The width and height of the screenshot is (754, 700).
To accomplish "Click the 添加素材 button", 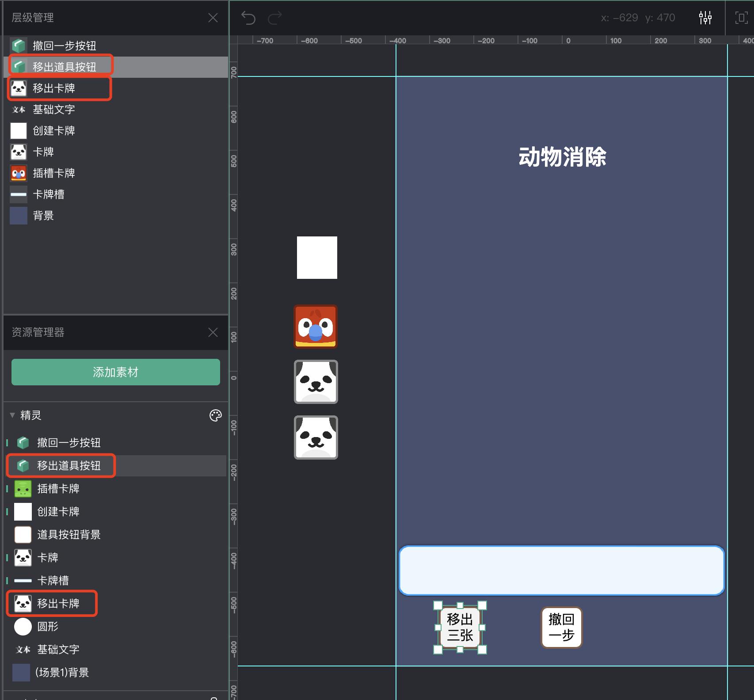I will tap(115, 372).
